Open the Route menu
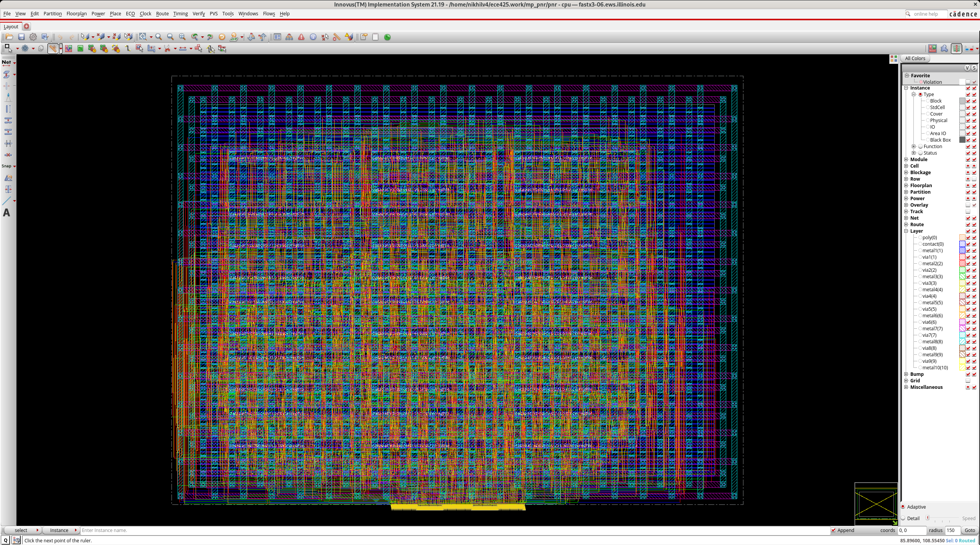 click(x=162, y=13)
